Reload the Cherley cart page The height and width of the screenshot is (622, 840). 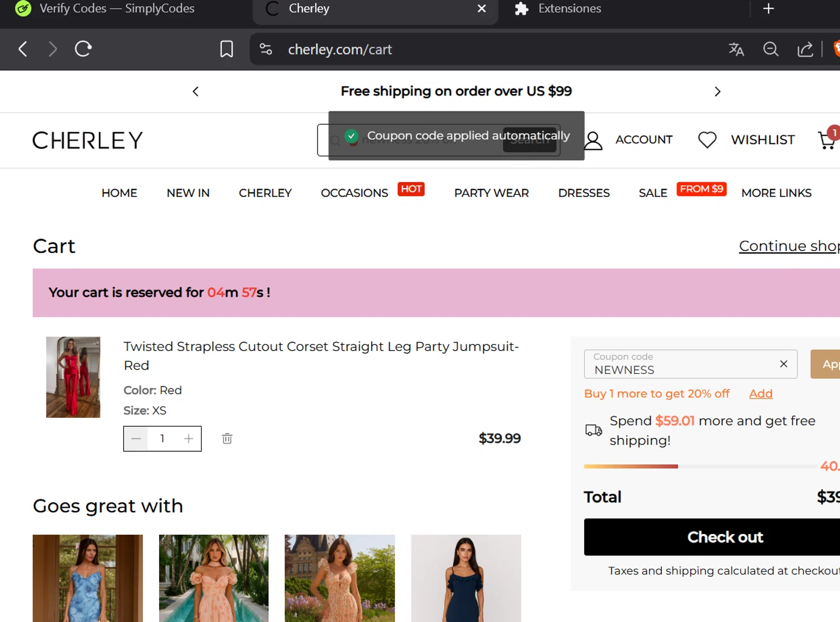83,49
